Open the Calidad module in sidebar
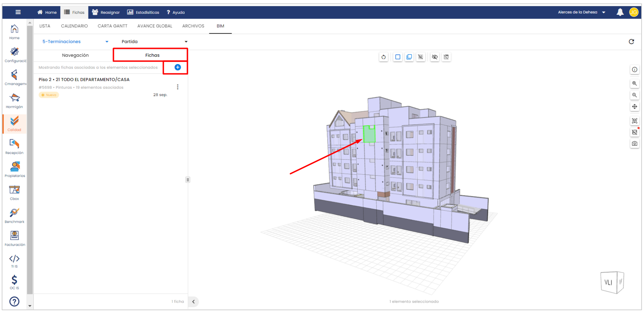 click(x=14, y=124)
